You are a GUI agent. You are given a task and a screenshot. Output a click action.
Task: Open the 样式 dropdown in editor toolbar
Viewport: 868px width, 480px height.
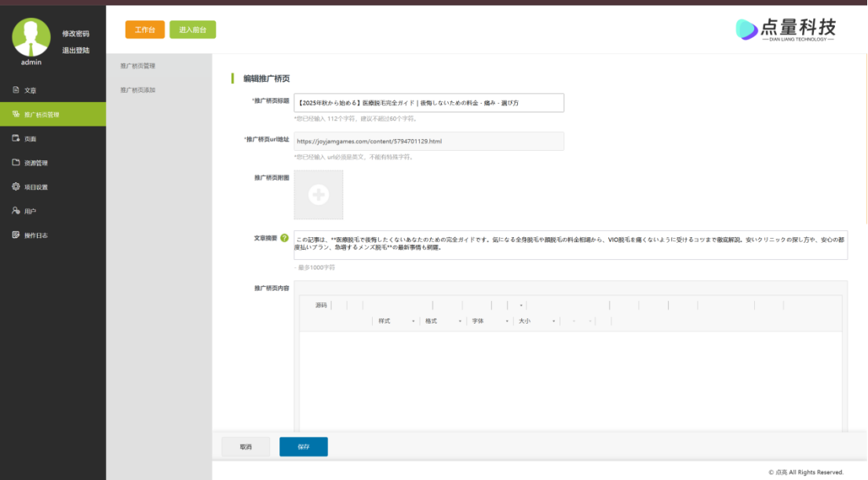pos(396,321)
